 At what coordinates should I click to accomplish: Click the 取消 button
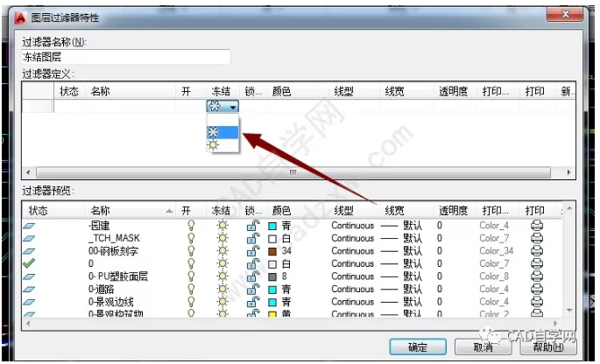coord(483,347)
